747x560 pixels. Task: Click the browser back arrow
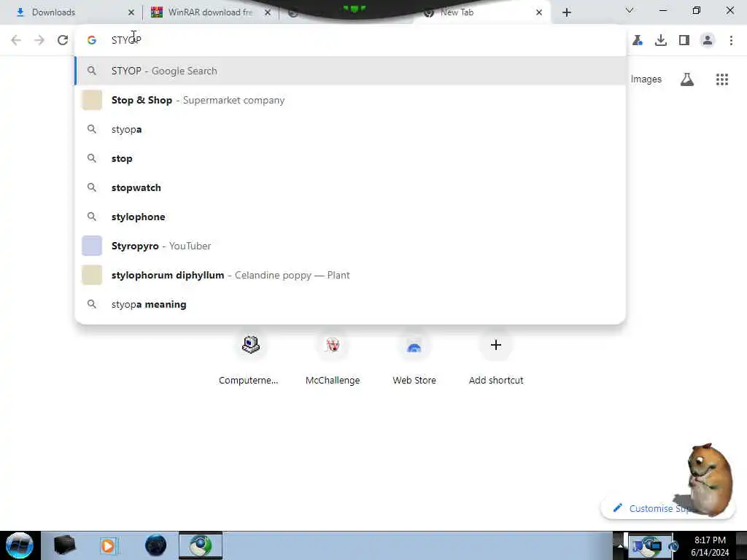pyautogui.click(x=16, y=40)
